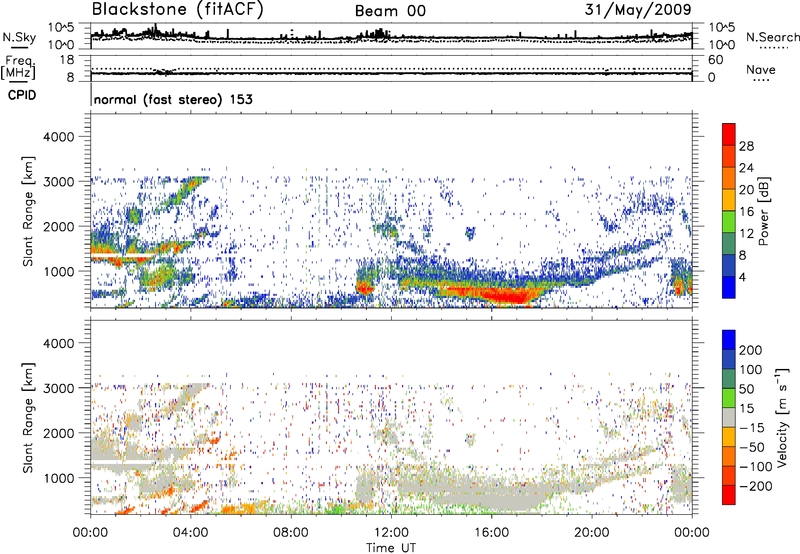
Task: Click the red swatch in Power colorbar
Action: pyautogui.click(x=729, y=134)
